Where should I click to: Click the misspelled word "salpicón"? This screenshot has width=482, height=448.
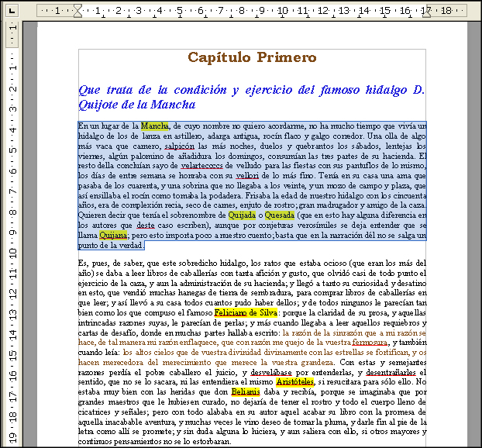pyautogui.click(x=179, y=146)
